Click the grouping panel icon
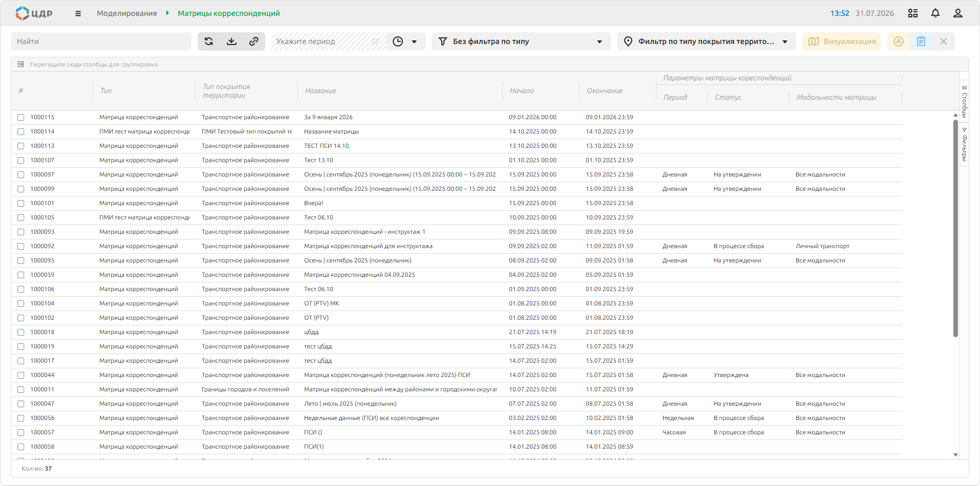The width and height of the screenshot is (980, 486). click(x=21, y=64)
